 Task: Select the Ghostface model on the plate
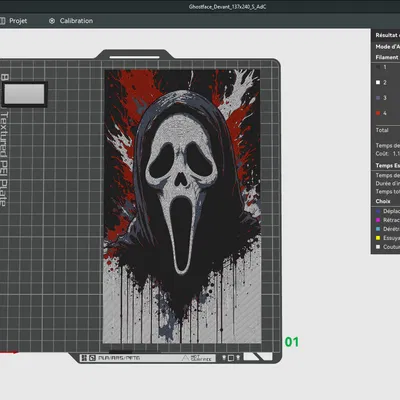(x=182, y=206)
